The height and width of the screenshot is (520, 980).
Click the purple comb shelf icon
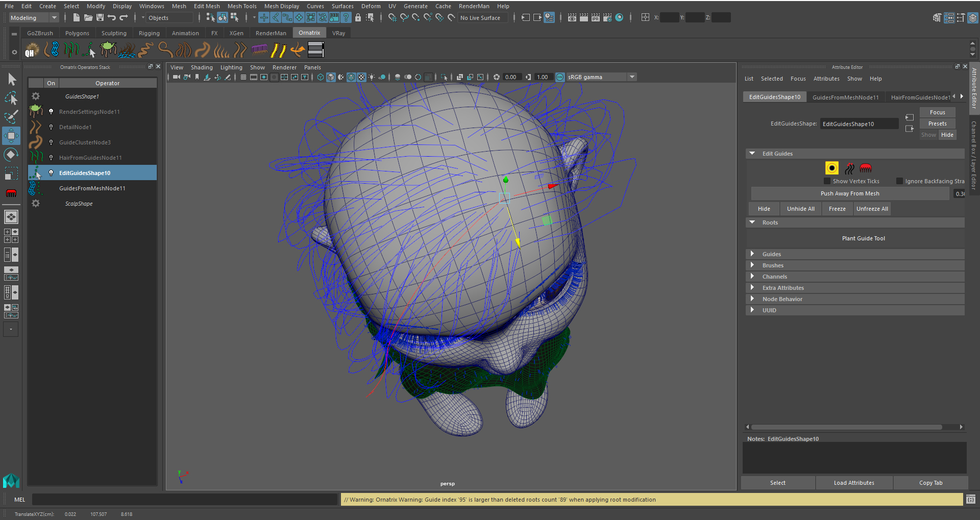259,49
